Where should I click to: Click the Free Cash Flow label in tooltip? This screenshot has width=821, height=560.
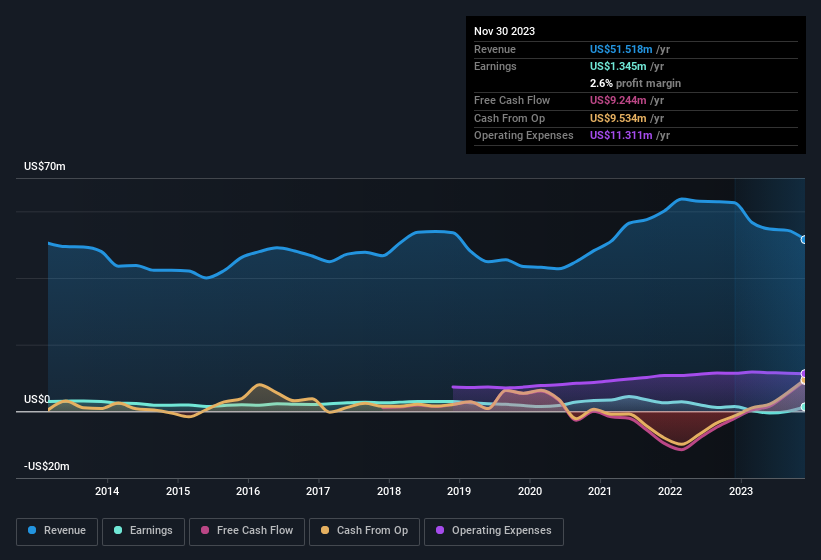coord(512,100)
